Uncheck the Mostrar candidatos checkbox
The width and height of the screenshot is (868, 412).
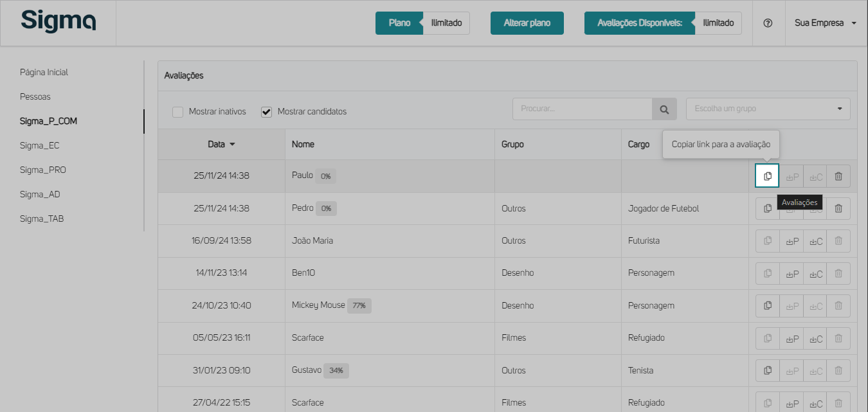point(267,112)
